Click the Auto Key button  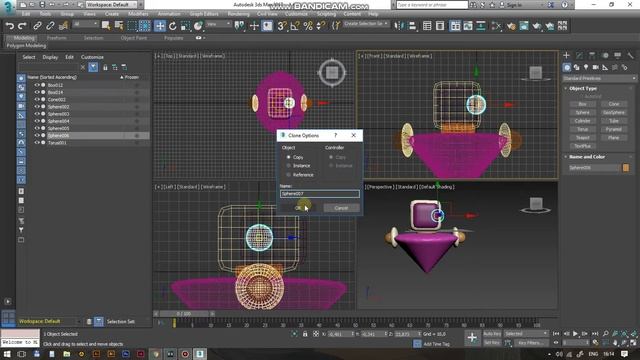(x=492, y=334)
